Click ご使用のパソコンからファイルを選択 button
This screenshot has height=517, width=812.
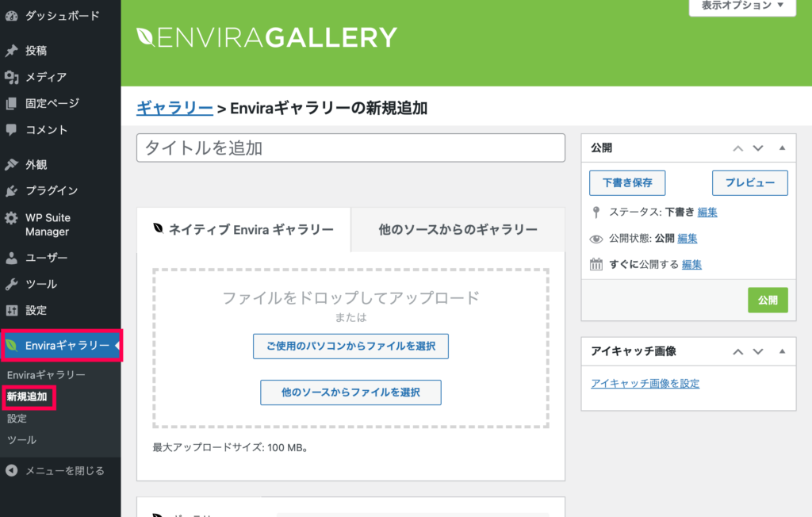click(350, 346)
